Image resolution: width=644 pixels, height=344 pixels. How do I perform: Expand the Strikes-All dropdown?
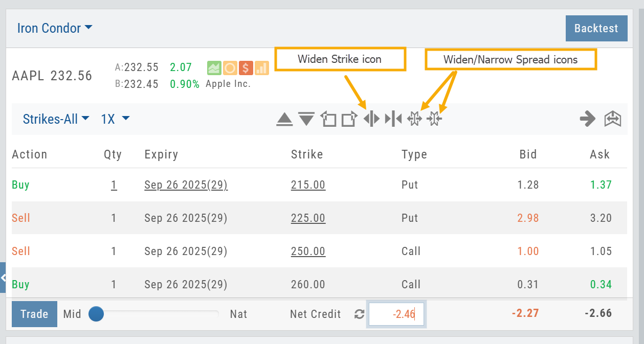[56, 119]
